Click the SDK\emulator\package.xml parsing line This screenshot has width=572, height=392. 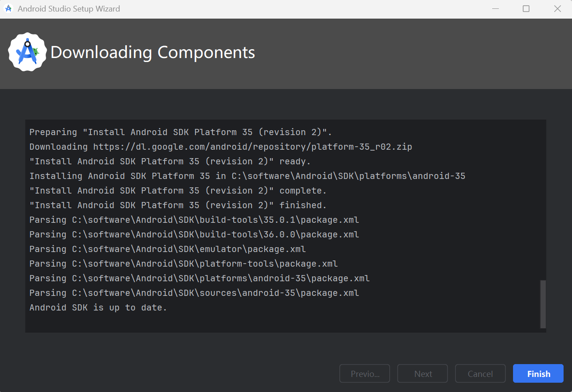168,249
